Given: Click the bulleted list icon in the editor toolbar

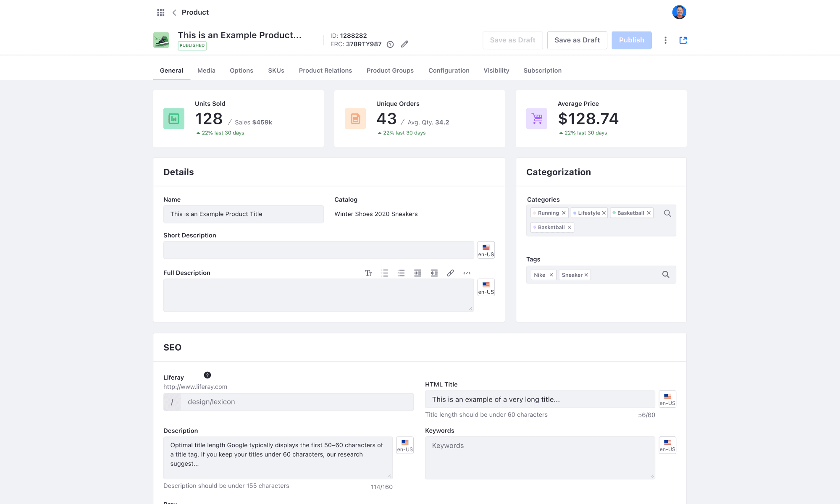Looking at the screenshot, I should point(385,273).
